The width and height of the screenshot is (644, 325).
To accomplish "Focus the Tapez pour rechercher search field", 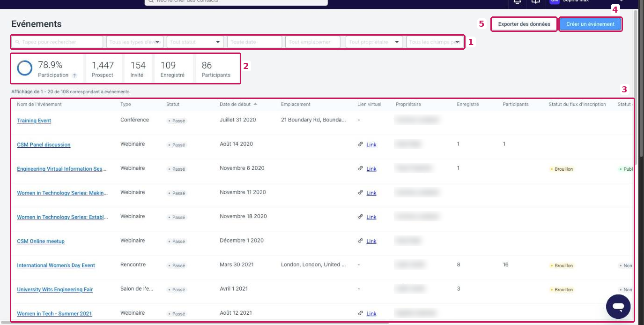I will (x=57, y=42).
